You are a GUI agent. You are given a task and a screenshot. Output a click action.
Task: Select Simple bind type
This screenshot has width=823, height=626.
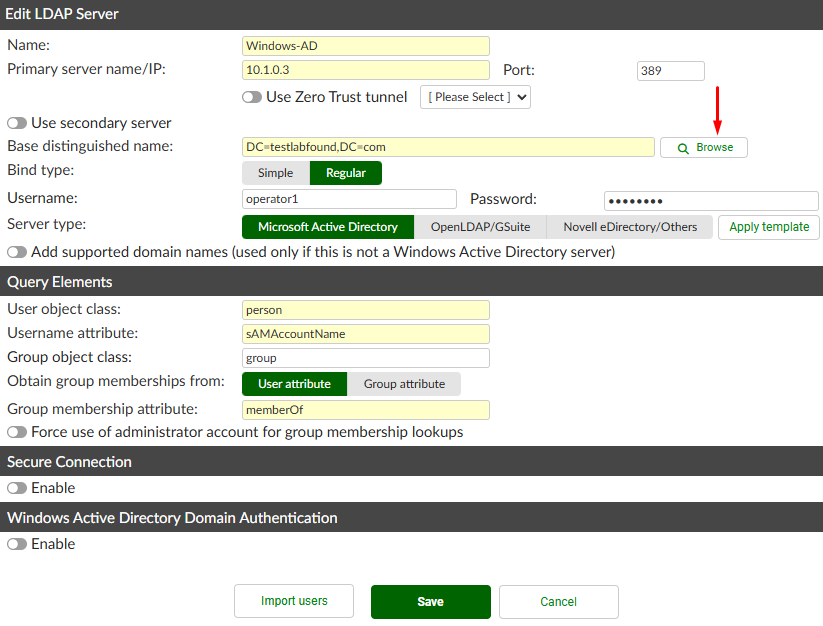276,172
